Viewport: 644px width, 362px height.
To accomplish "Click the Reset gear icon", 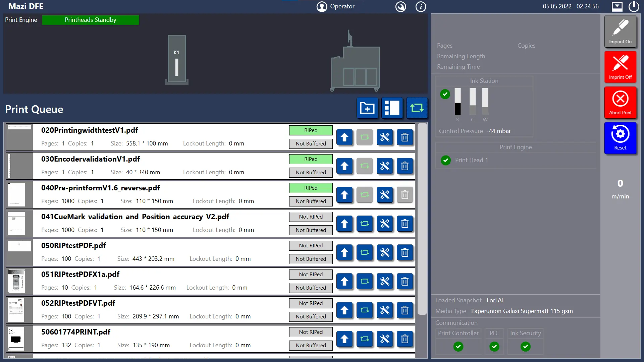I will [x=620, y=134].
